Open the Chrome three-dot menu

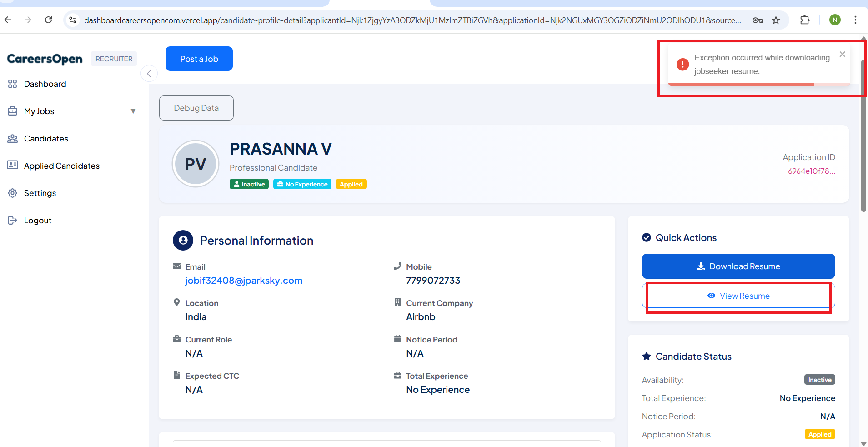(855, 20)
